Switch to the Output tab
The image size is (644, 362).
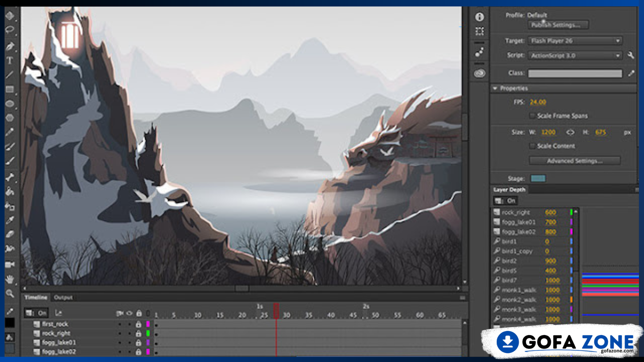[63, 297]
